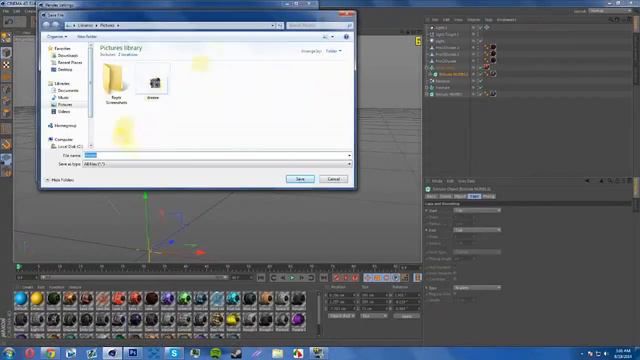This screenshot has height=360, width=640.
Task: Click Apply in coordinates panel
Action: click(407, 316)
